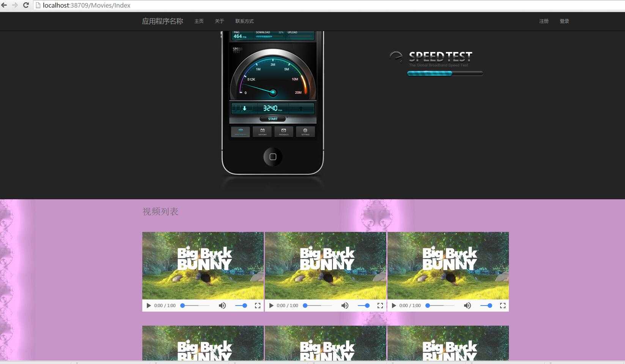Image resolution: width=625 pixels, height=364 pixels.
Task: Click the first video thumbnail in bottom row
Action: pos(203,343)
